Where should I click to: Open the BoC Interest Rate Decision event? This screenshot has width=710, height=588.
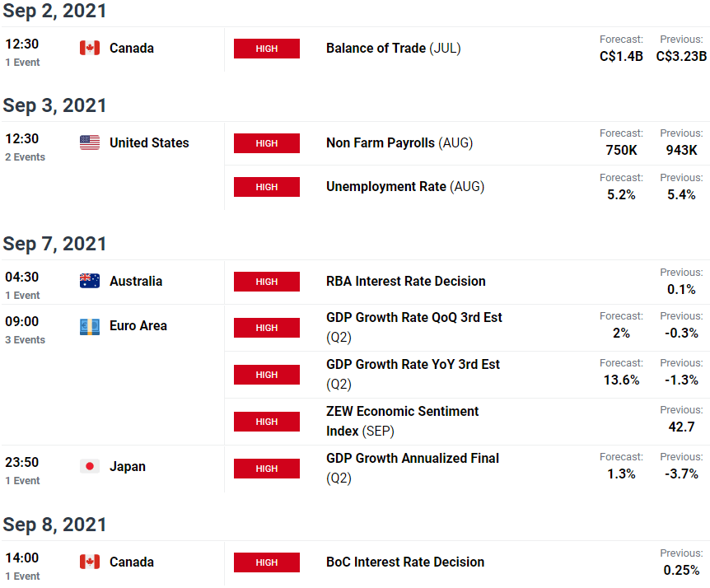pos(405,562)
